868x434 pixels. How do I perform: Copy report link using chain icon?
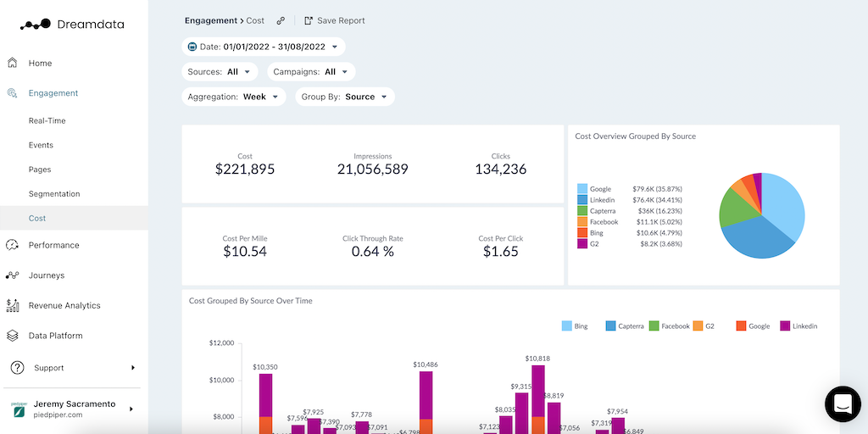click(x=281, y=20)
